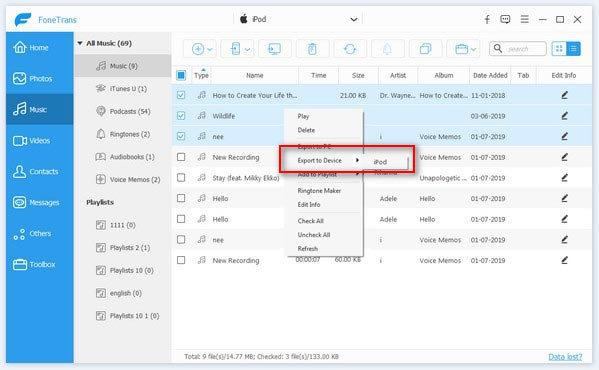The width and height of the screenshot is (599, 370).
Task: Uncheck the Wildlife song checkbox
Action: click(181, 116)
